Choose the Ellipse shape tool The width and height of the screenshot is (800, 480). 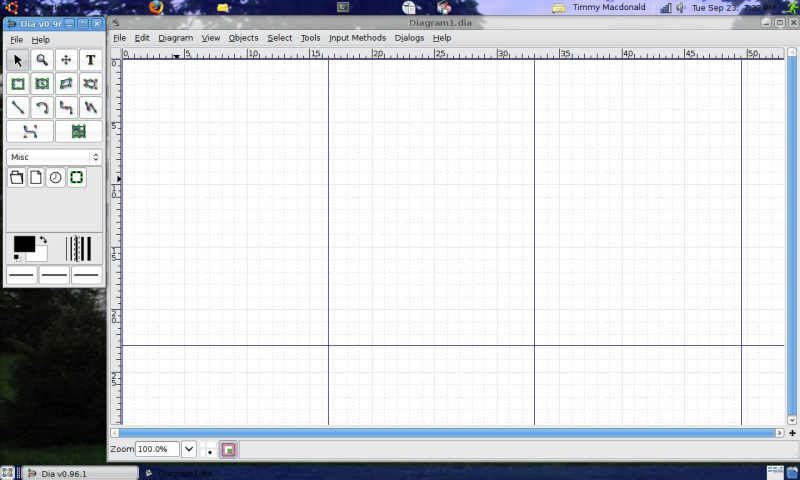point(42,84)
